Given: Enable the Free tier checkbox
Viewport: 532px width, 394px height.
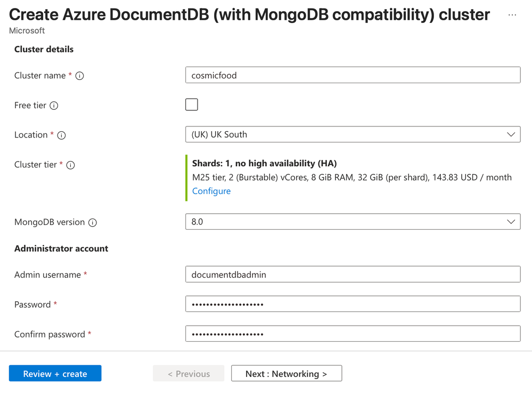Looking at the screenshot, I should click(192, 104).
